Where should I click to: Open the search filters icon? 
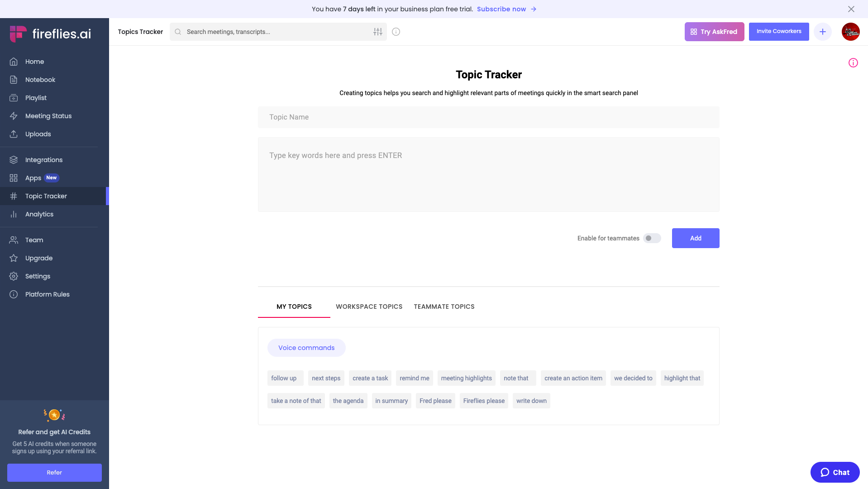point(377,32)
